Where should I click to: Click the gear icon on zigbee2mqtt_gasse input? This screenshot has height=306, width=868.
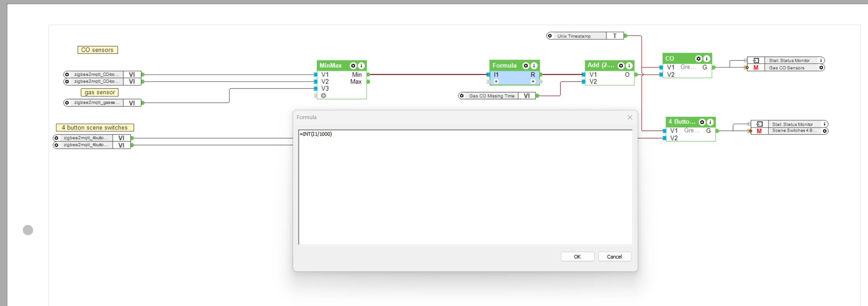pyautogui.click(x=67, y=103)
